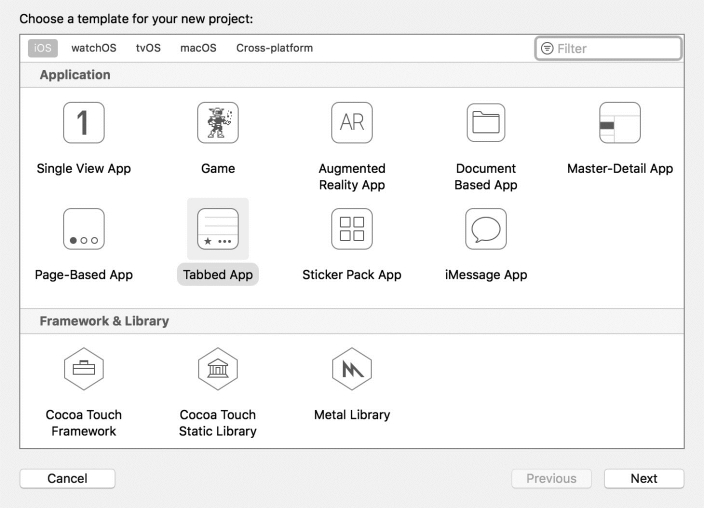Screen dimensions: 704x508
Task: Select the Master-Detail App template icon
Action: point(620,123)
